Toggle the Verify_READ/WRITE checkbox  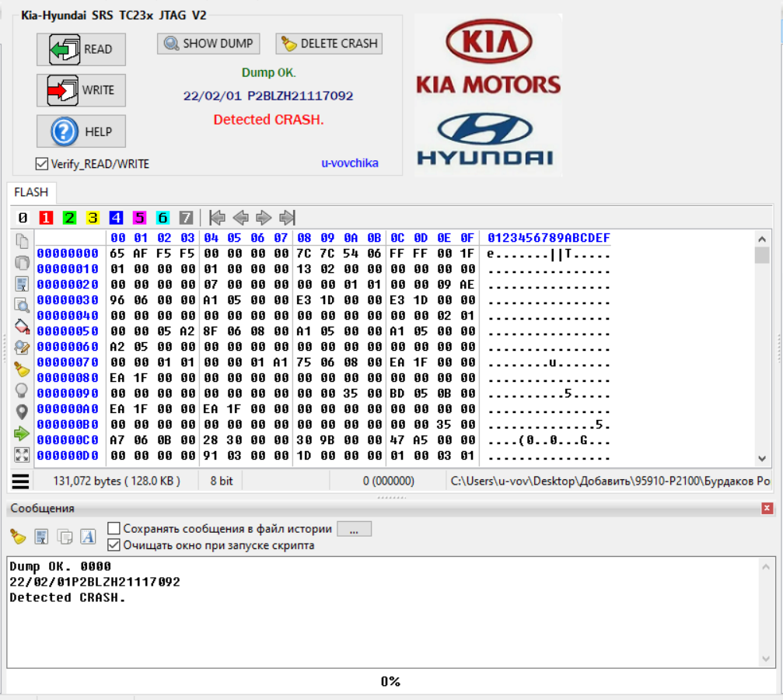pyautogui.click(x=42, y=164)
